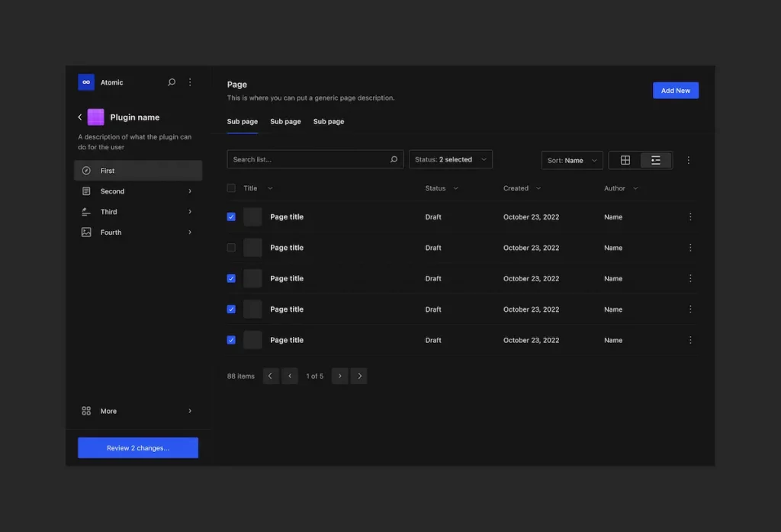Open the Status: 2 selected dropdown
Image resolution: width=781 pixels, height=532 pixels.
(x=451, y=159)
